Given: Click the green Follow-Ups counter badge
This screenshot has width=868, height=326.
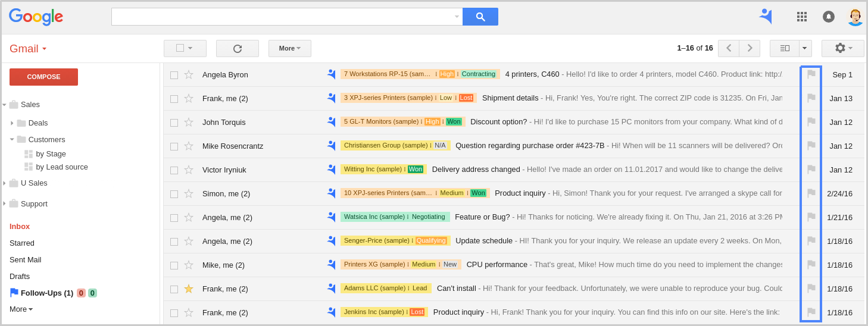Looking at the screenshot, I should tap(93, 293).
